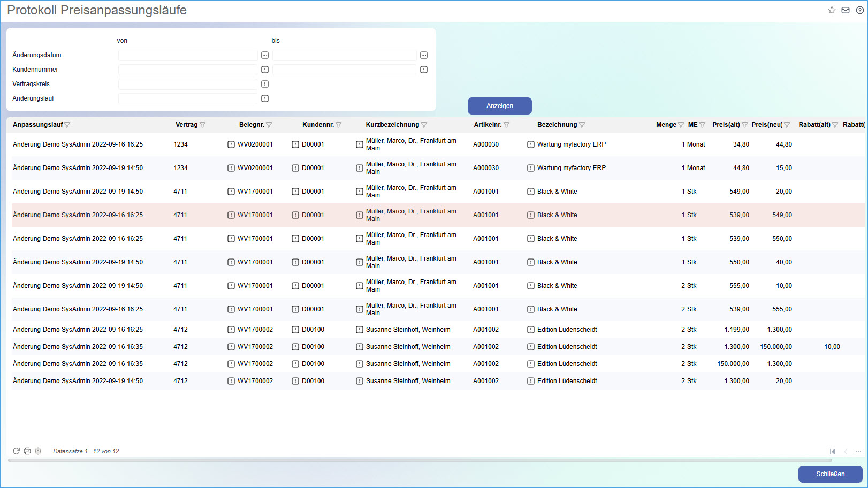
Task: Open table settings gear icon
Action: (x=38, y=451)
